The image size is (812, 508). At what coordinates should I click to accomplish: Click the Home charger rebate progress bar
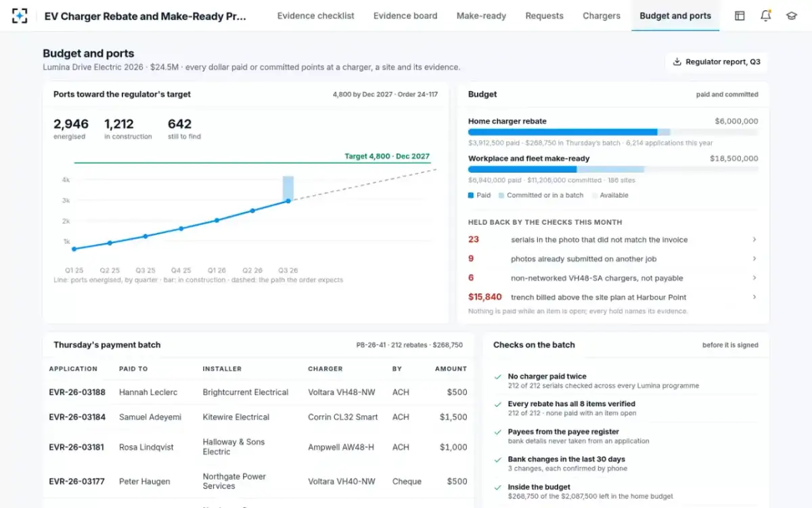click(613, 132)
